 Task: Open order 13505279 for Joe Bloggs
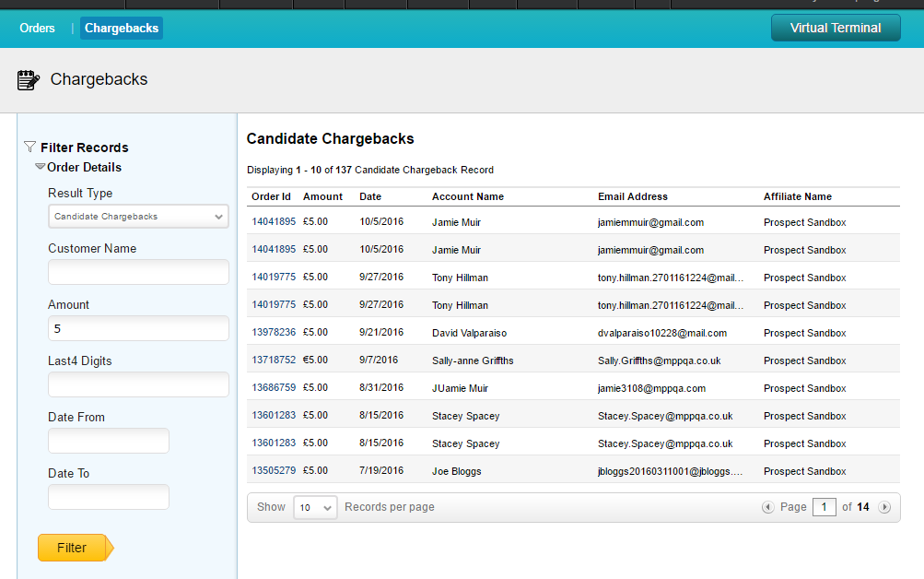[274, 471]
